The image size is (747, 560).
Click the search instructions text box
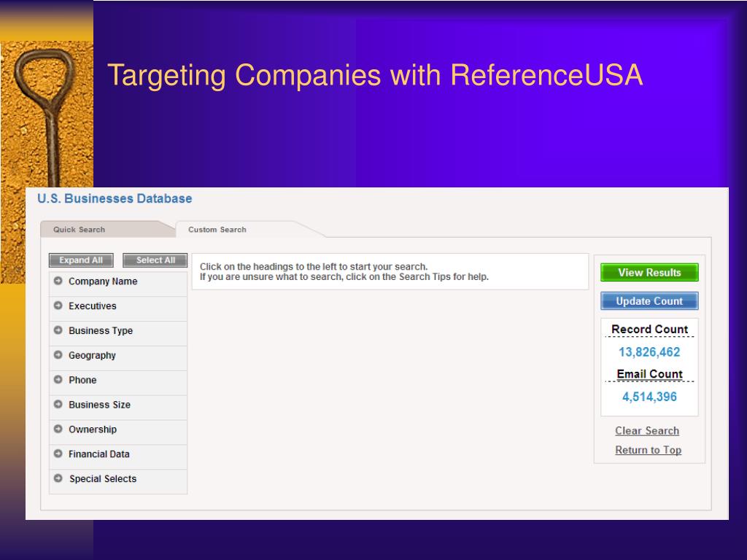tap(390, 271)
